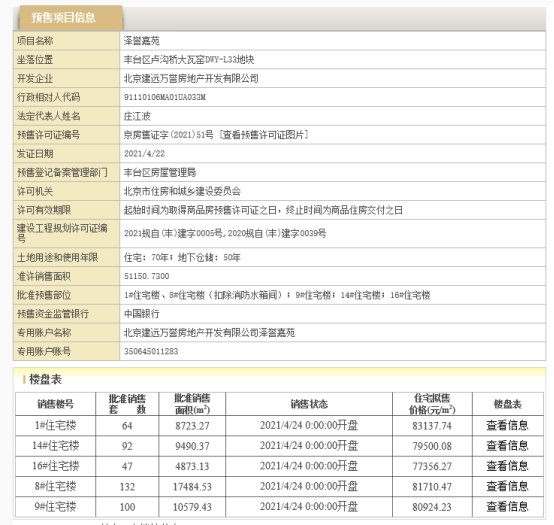Click the 8#住宅楼 row name

click(55, 486)
